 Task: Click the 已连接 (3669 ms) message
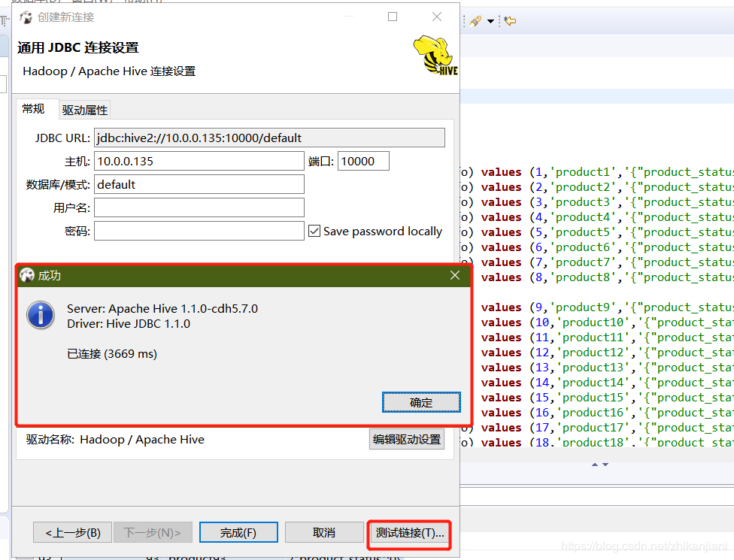click(x=112, y=354)
